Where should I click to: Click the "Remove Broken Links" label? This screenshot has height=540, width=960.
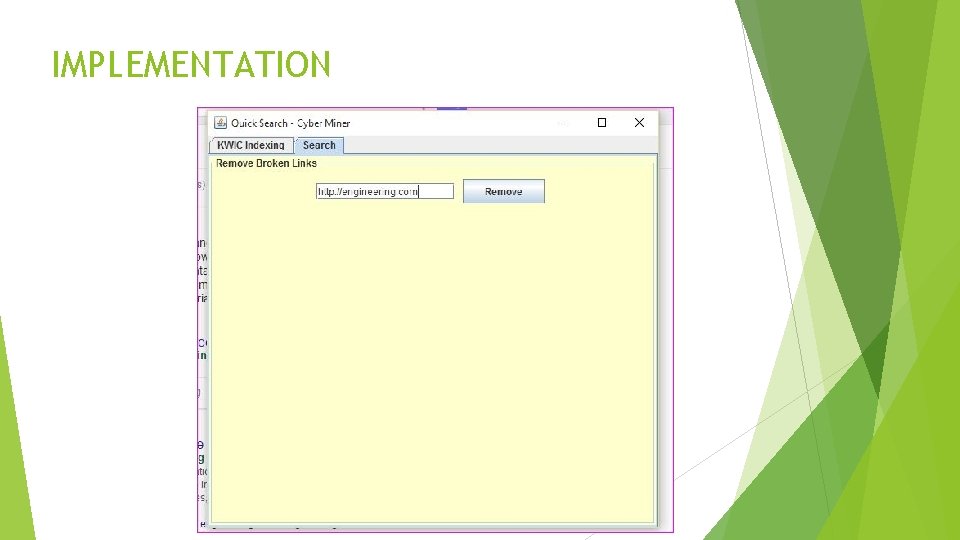[x=266, y=163]
